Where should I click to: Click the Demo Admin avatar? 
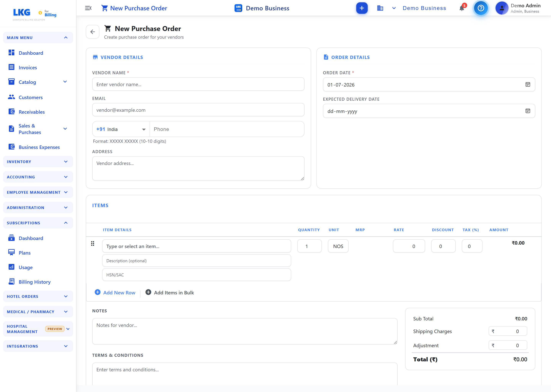tap(502, 8)
